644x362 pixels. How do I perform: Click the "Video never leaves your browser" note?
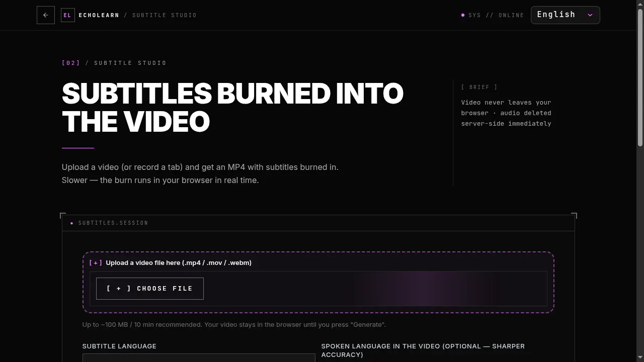pos(506,113)
